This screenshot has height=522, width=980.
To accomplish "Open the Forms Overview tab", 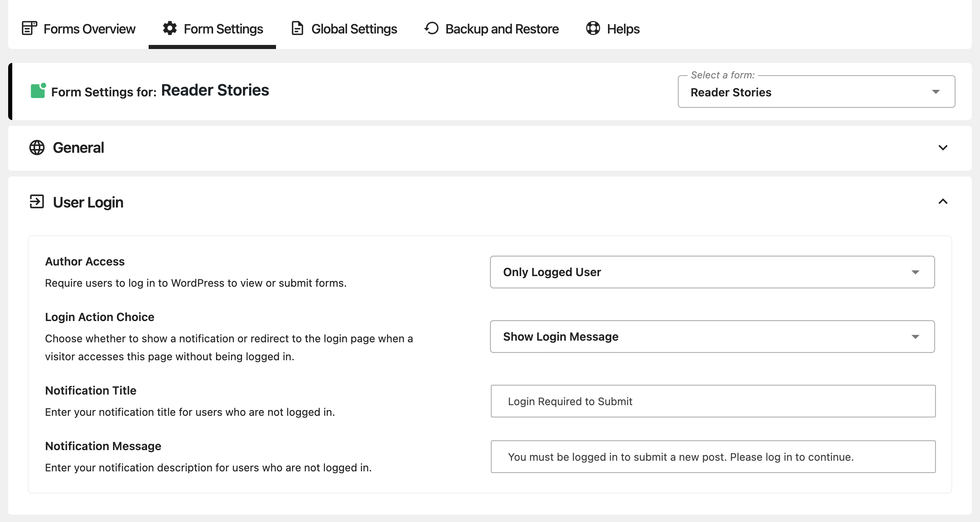I will [x=78, y=29].
